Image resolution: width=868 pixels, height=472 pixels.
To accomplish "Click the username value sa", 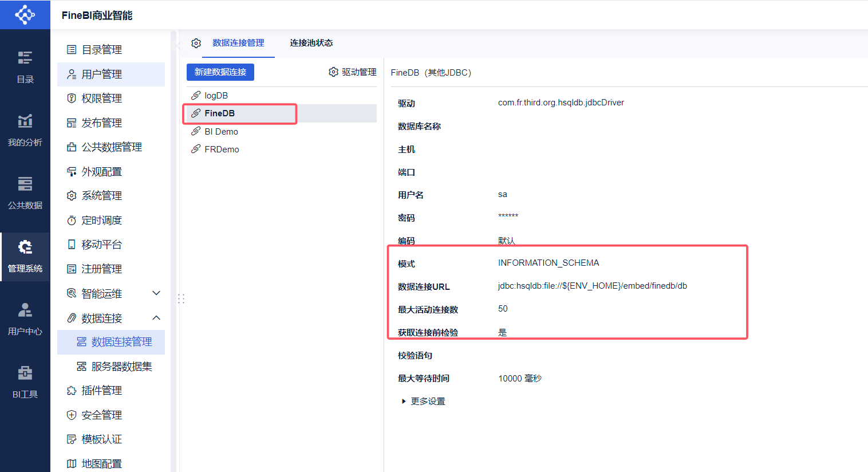I will point(503,194).
